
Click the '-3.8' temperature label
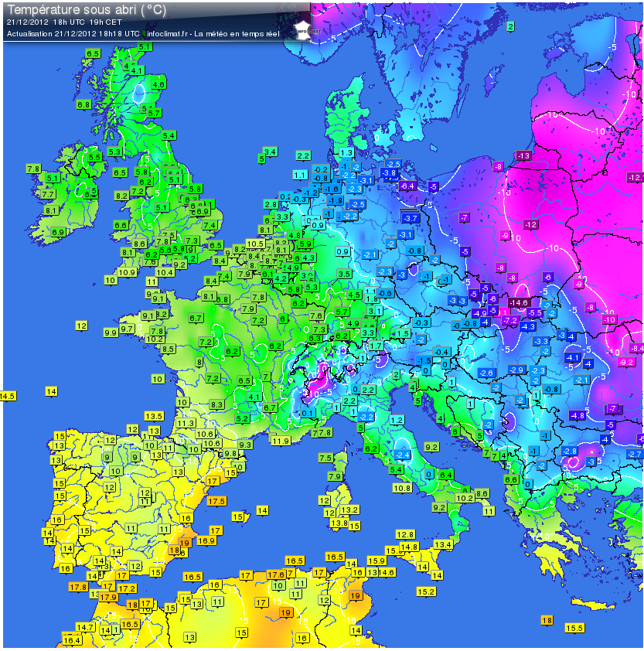389,172
